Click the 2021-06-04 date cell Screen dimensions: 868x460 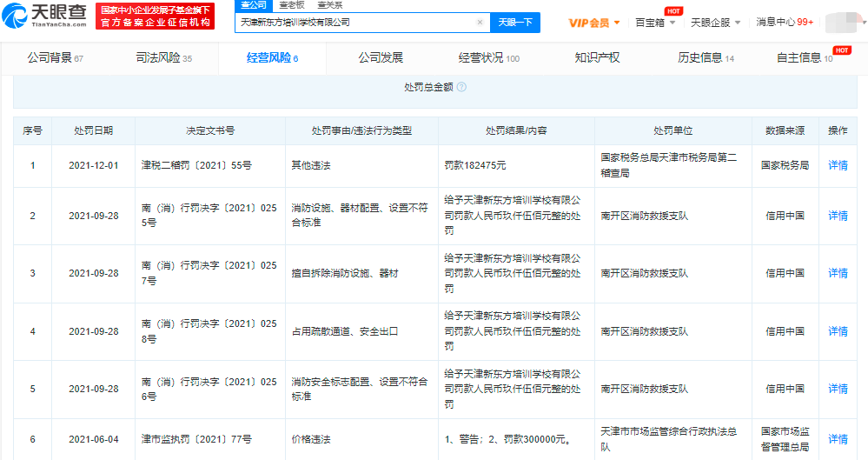click(94, 439)
